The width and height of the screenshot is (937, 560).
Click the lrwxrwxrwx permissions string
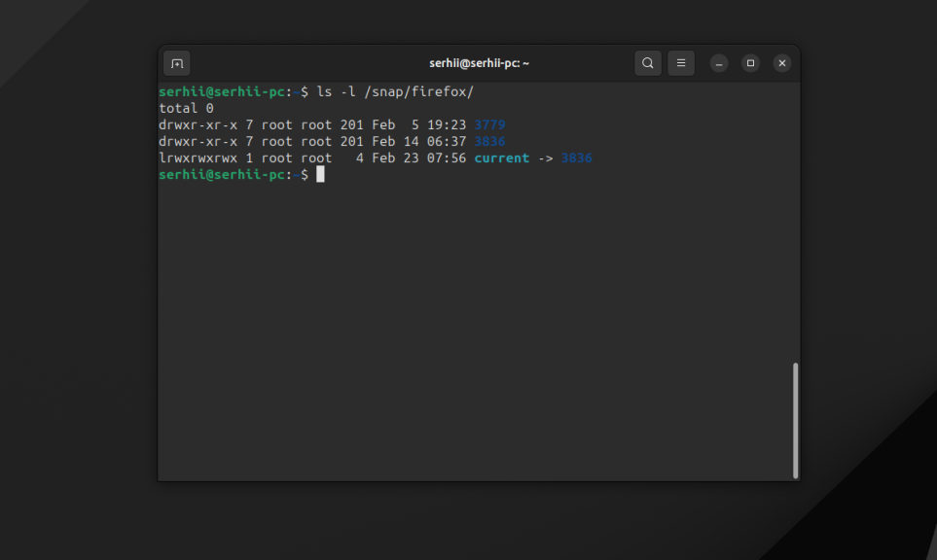[198, 158]
